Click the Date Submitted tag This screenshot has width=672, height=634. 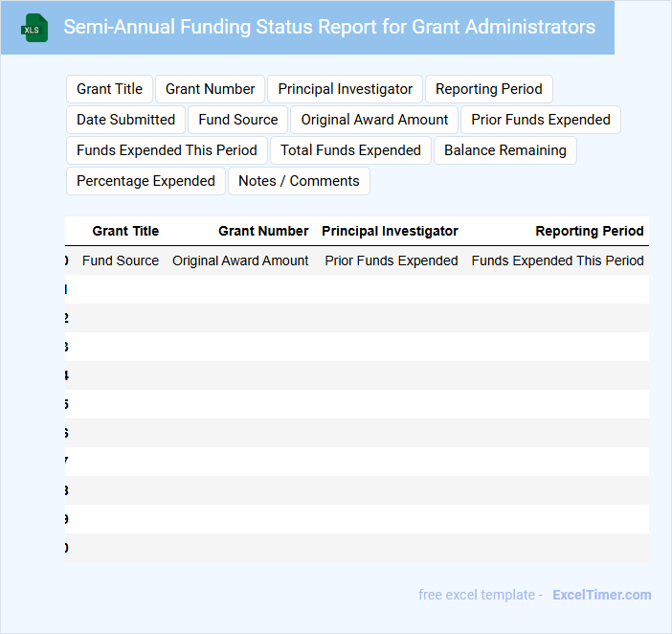pyautogui.click(x=125, y=120)
